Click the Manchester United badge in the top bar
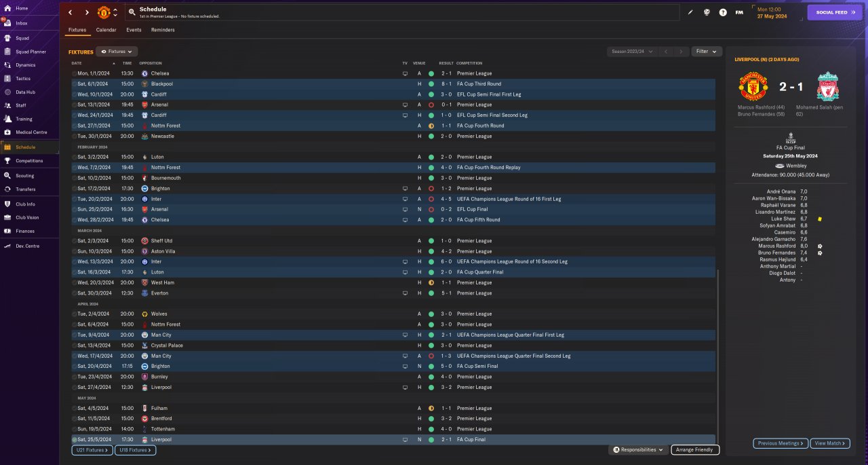Screen dimensions: 868x465 [104, 12]
